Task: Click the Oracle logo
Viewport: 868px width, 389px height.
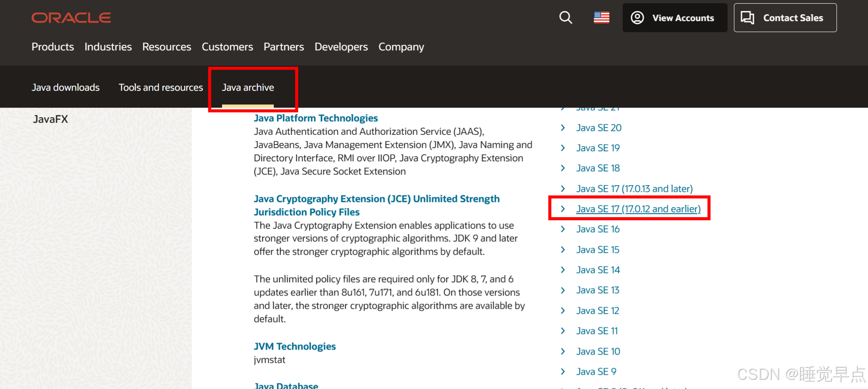Action: point(71,18)
